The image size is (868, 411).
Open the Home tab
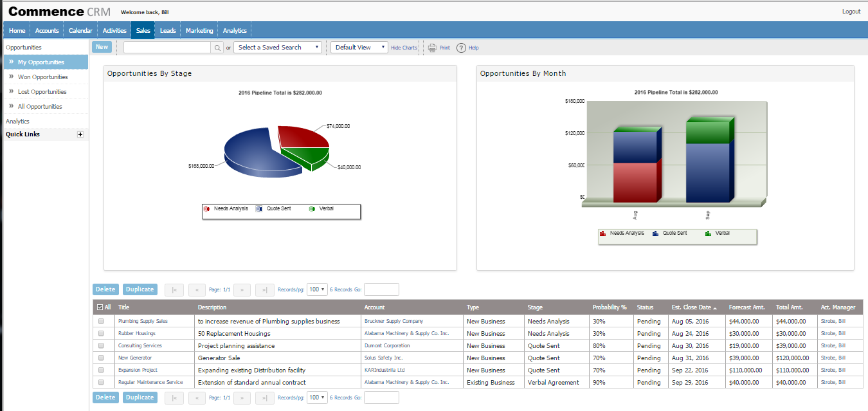coord(17,30)
